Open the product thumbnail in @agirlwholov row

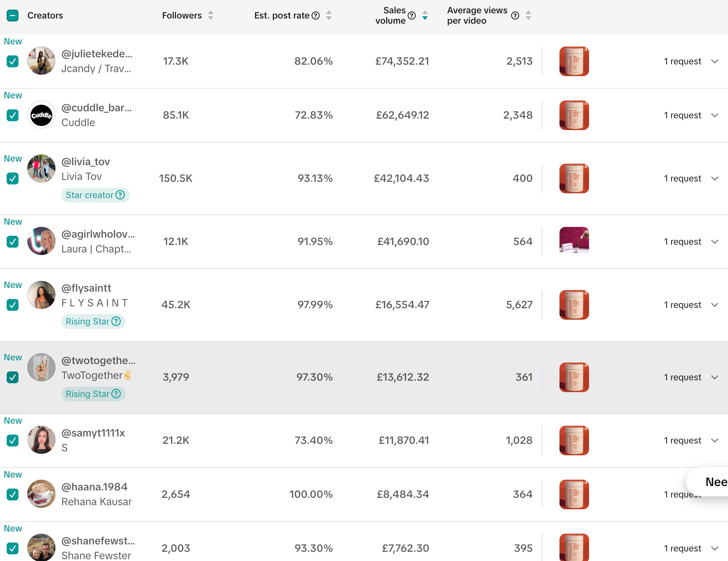[574, 241]
